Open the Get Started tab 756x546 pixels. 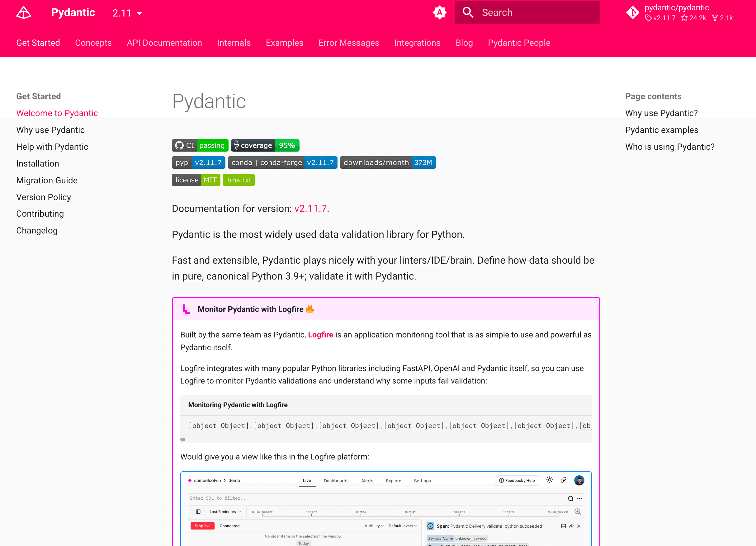coord(38,43)
